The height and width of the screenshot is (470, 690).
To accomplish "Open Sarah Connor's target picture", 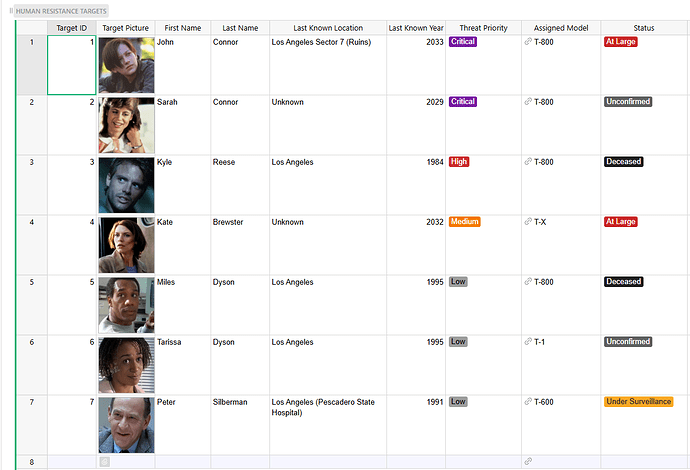I will coord(126,125).
